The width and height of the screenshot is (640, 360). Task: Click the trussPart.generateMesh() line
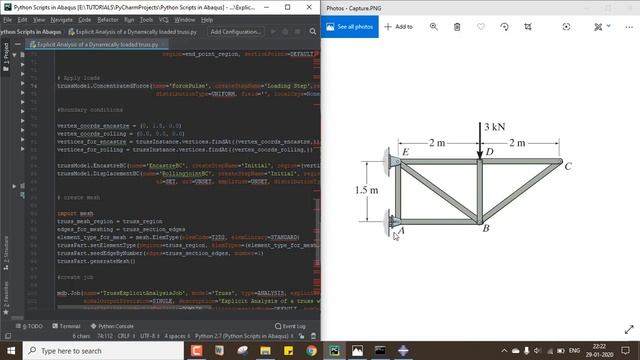pos(96,261)
